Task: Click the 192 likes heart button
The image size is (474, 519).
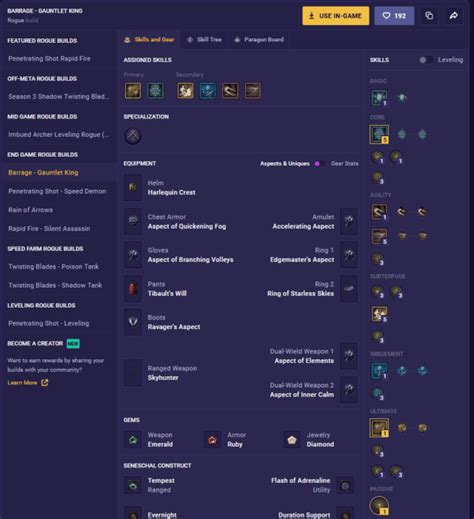Action: coord(394,16)
